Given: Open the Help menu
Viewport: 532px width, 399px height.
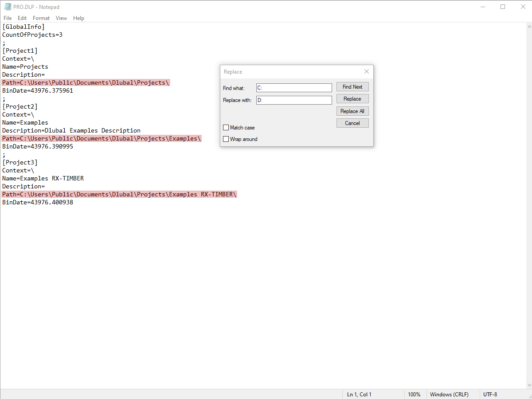Looking at the screenshot, I should 78,18.
